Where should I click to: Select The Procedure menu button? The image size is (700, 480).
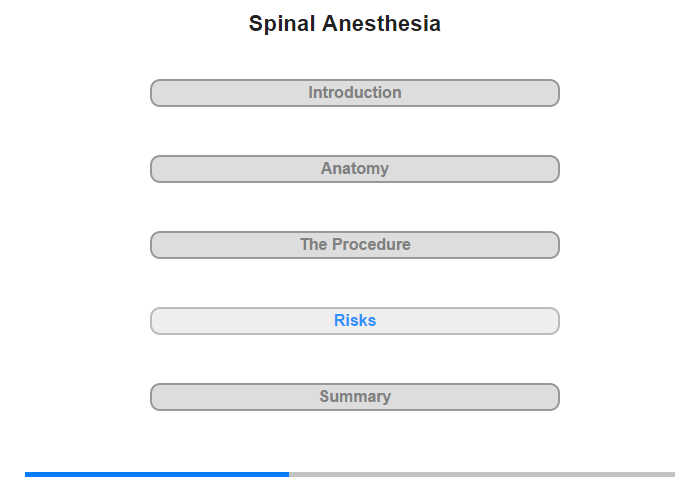355,245
